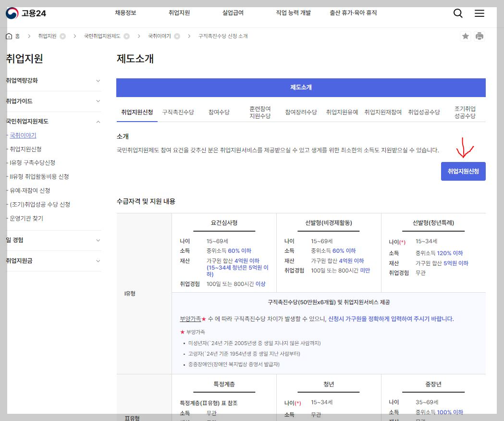Click the blue 취업지원신청 button
Image resolution: width=504 pixels, height=421 pixels.
tap(463, 172)
